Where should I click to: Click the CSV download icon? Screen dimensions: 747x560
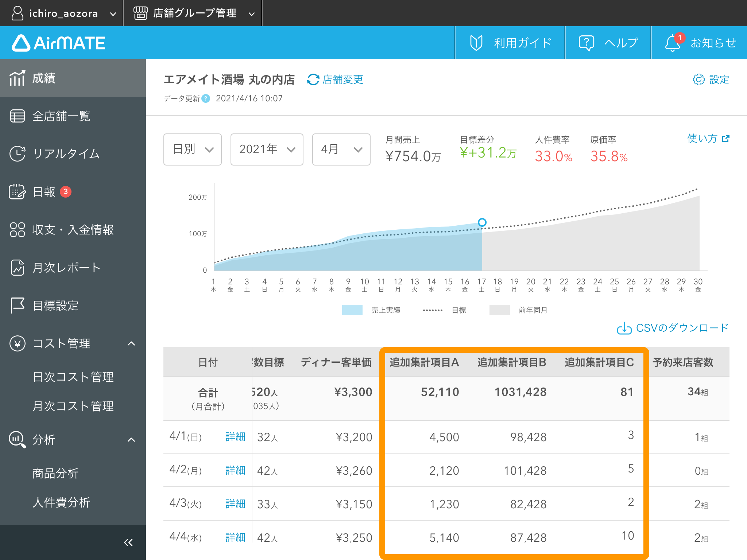(x=624, y=328)
